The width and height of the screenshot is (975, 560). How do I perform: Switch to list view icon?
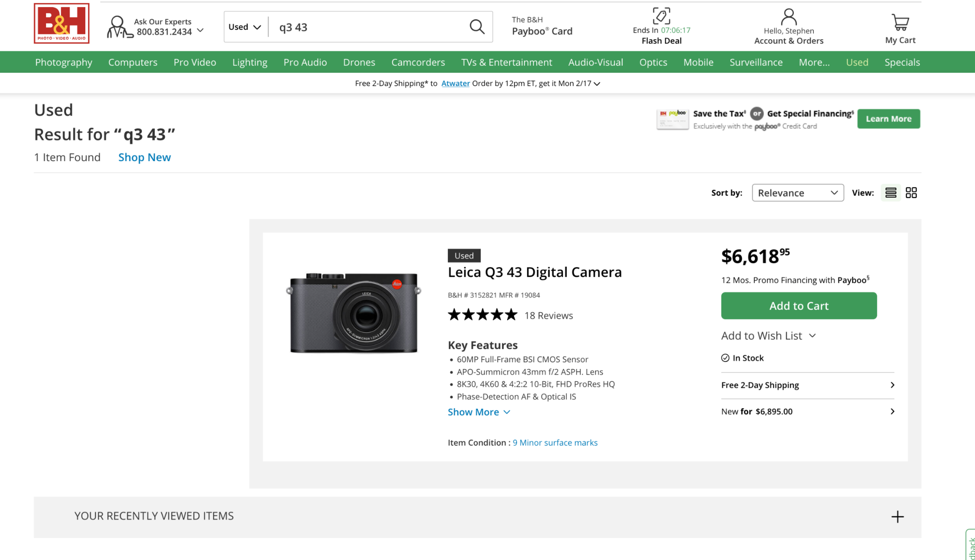pos(891,193)
